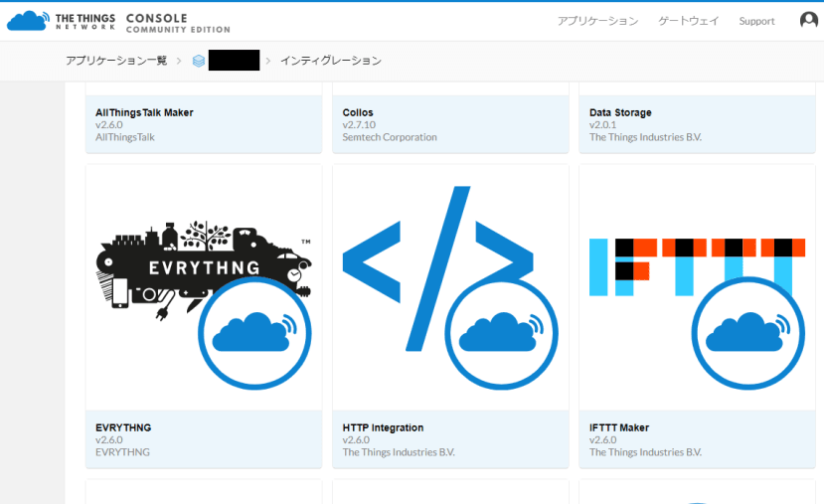Image resolution: width=824 pixels, height=504 pixels.
Task: Open ゲートウェイ in top navigation
Action: [689, 21]
